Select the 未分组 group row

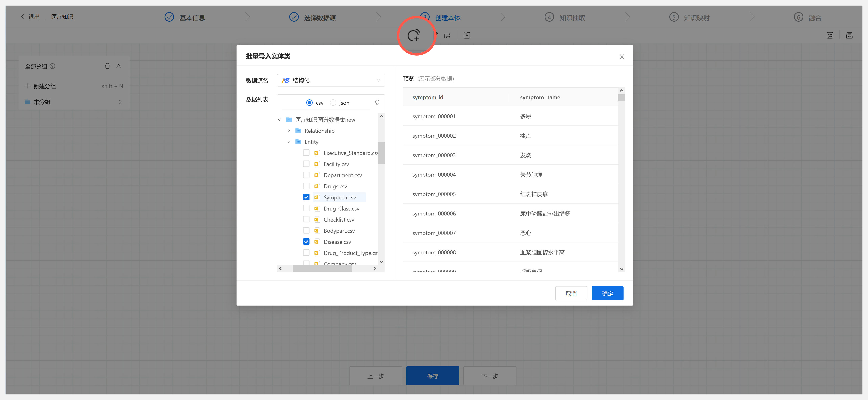pyautogui.click(x=74, y=102)
